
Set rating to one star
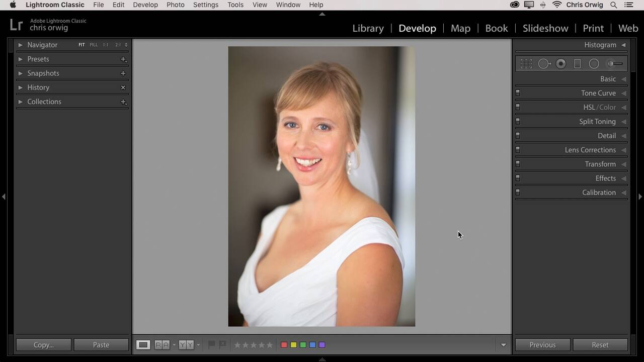tap(237, 345)
